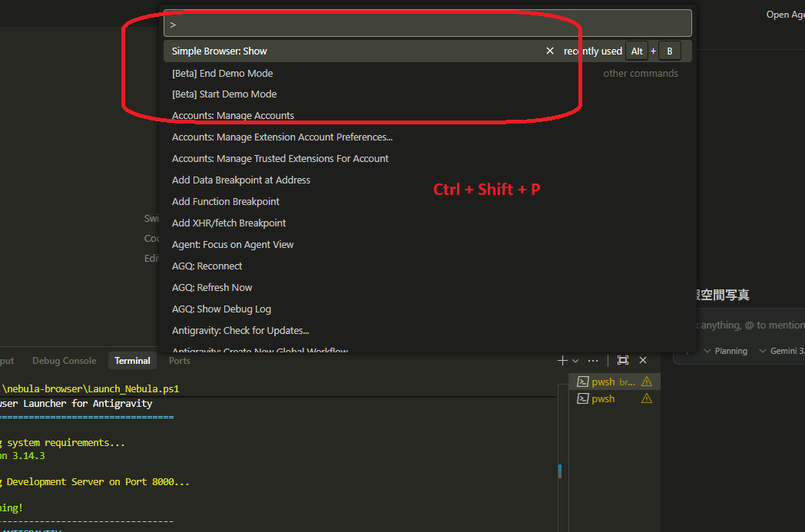The image size is (805, 532).
Task: Click the warning triangle on the first pwsh terminal
Action: [x=645, y=381]
